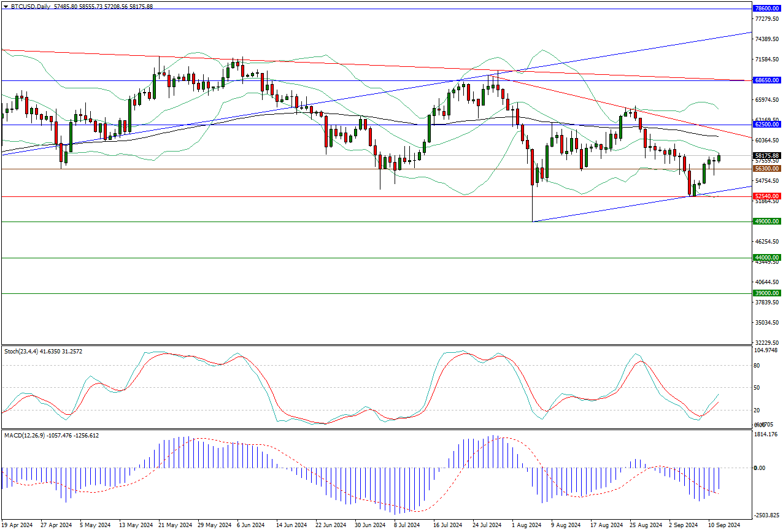Click the green 44000.00 level label
783x532 pixels.
click(x=766, y=258)
